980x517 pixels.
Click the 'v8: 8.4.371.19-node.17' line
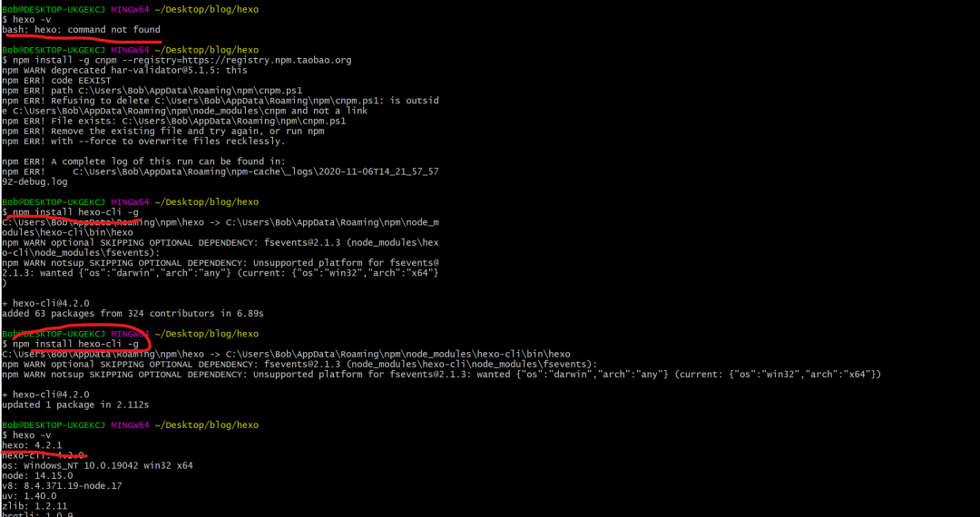(x=62, y=486)
